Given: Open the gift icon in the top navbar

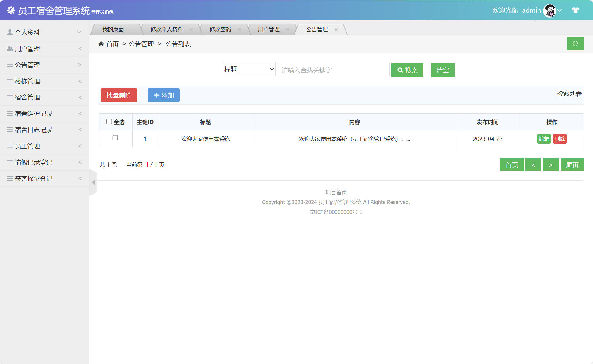Looking at the screenshot, I should 575,10.
